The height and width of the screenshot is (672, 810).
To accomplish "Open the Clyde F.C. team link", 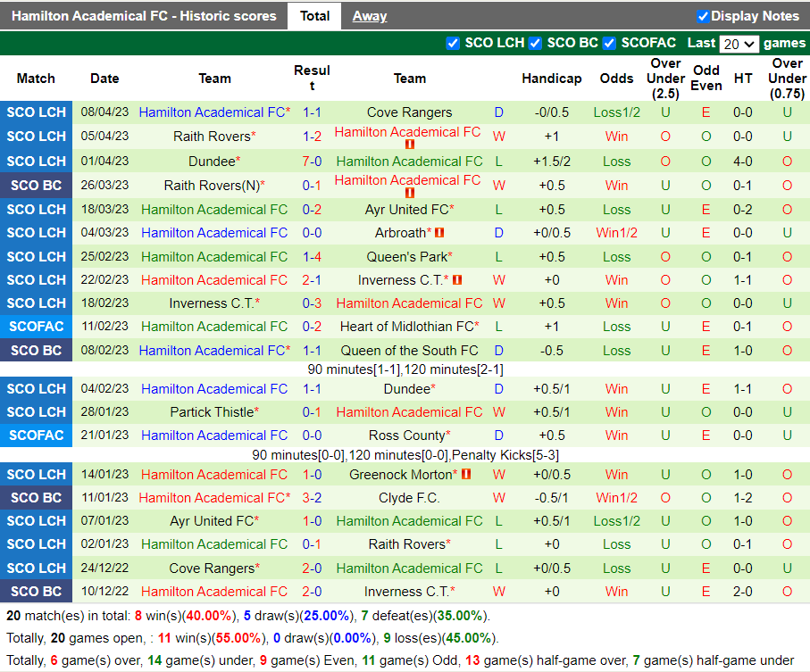I will (408, 497).
